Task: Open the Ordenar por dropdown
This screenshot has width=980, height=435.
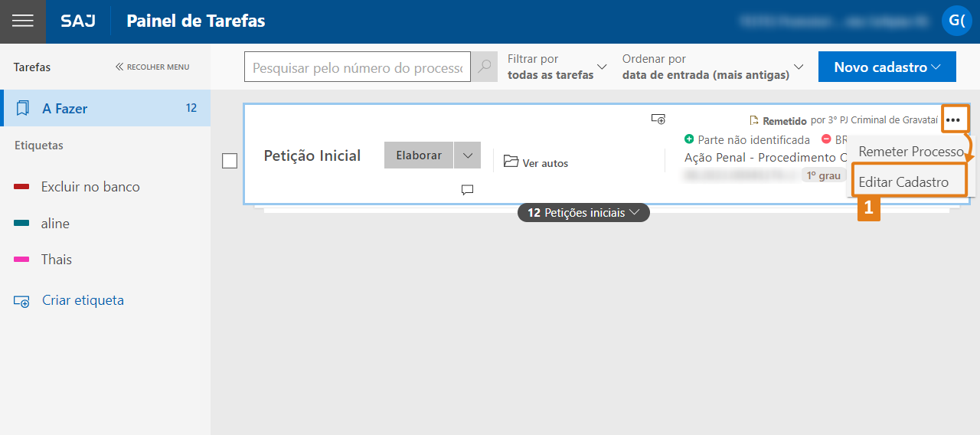Action: coord(712,67)
